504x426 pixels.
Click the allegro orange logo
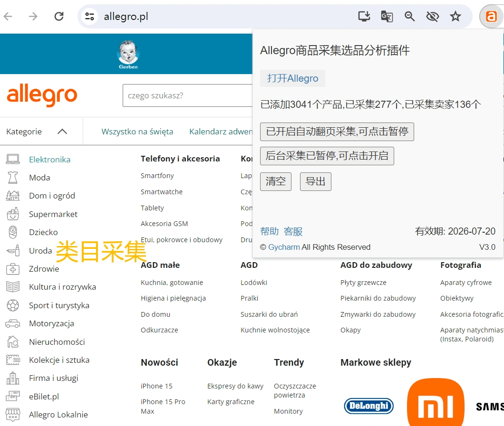pyautogui.click(x=42, y=95)
